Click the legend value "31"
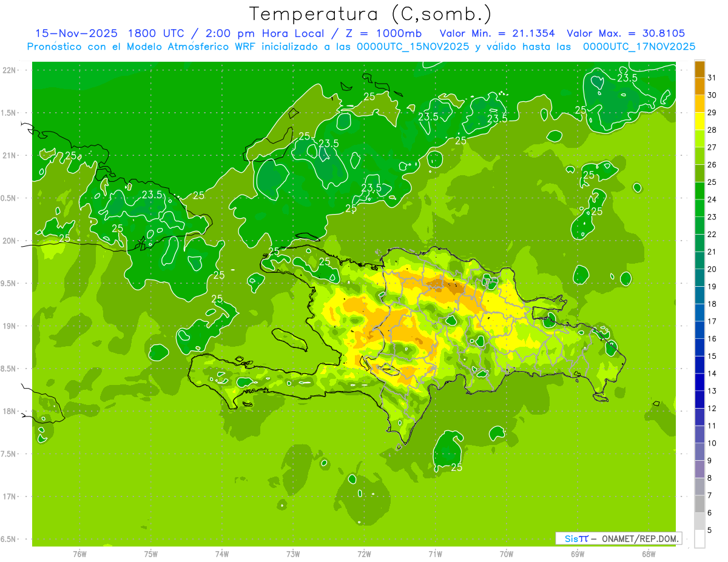 712,77
